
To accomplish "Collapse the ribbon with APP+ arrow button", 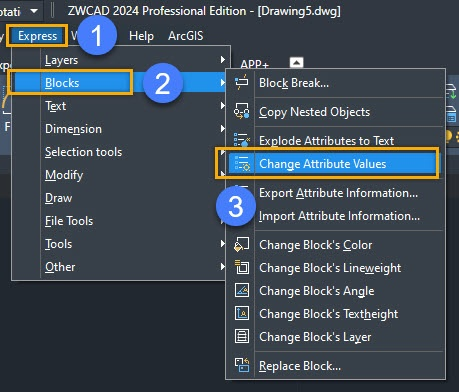I will click(296, 62).
